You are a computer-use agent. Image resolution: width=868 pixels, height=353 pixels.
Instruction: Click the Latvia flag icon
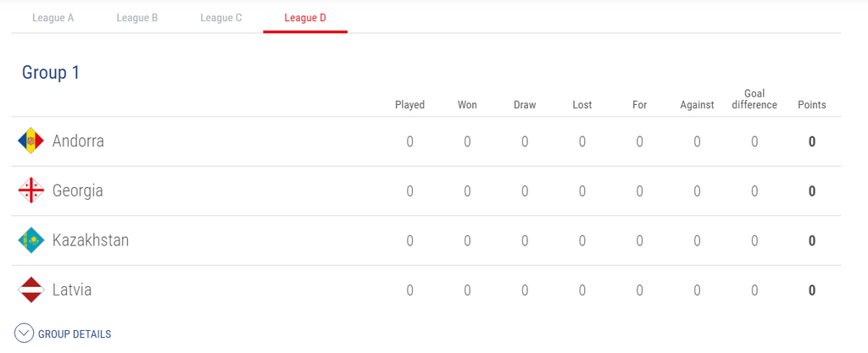pos(31,290)
